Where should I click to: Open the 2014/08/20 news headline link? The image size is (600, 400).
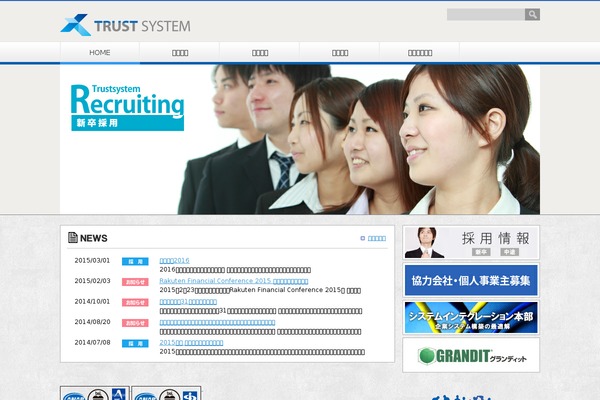click(217, 322)
